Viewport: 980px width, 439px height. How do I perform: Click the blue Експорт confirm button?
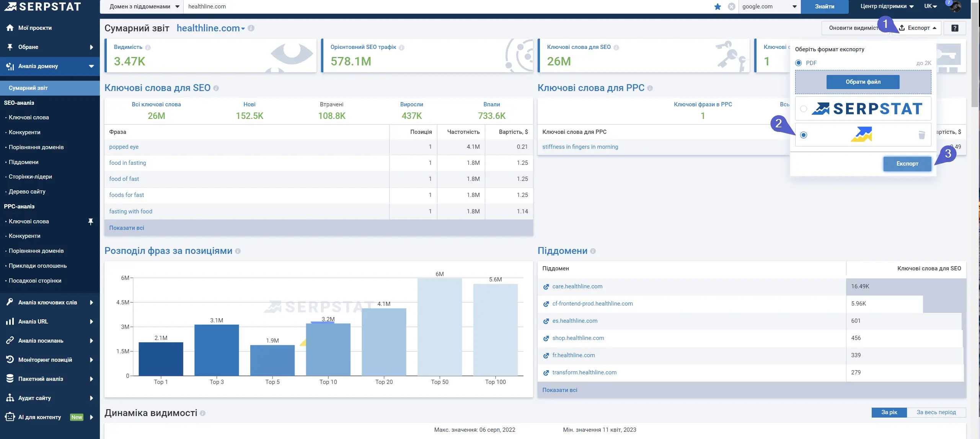point(907,164)
